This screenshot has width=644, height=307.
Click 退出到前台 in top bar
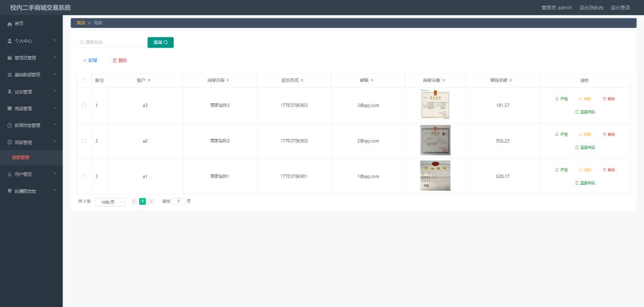click(591, 8)
